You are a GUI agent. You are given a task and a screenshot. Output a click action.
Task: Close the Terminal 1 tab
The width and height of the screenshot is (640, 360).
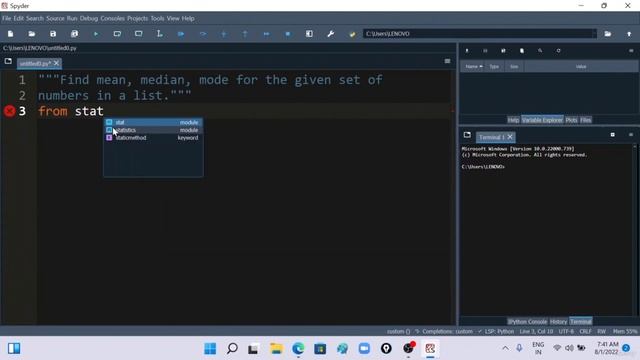(510, 137)
